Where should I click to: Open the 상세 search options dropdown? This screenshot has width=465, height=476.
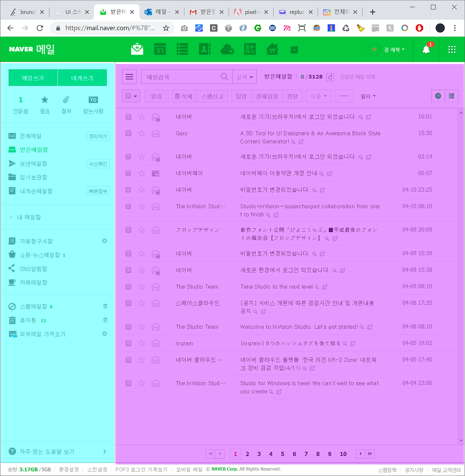tap(244, 77)
